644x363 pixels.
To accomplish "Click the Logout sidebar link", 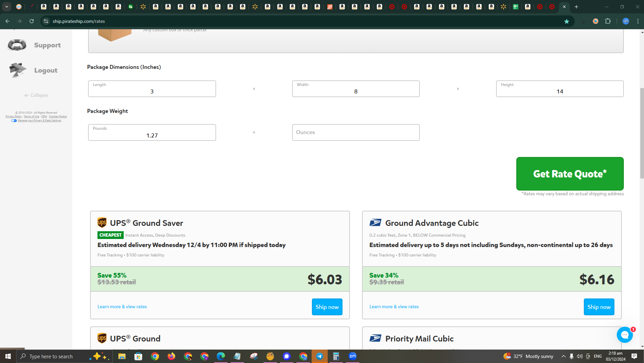I will pos(46,70).
